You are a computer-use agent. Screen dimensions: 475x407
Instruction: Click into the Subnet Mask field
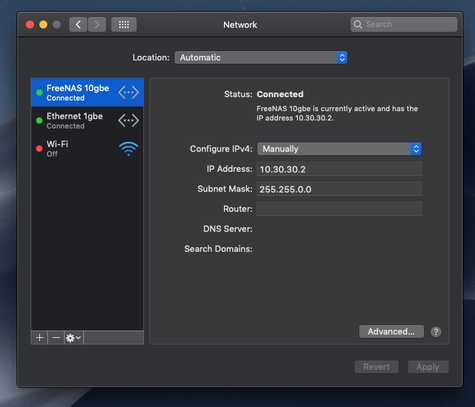coord(339,189)
